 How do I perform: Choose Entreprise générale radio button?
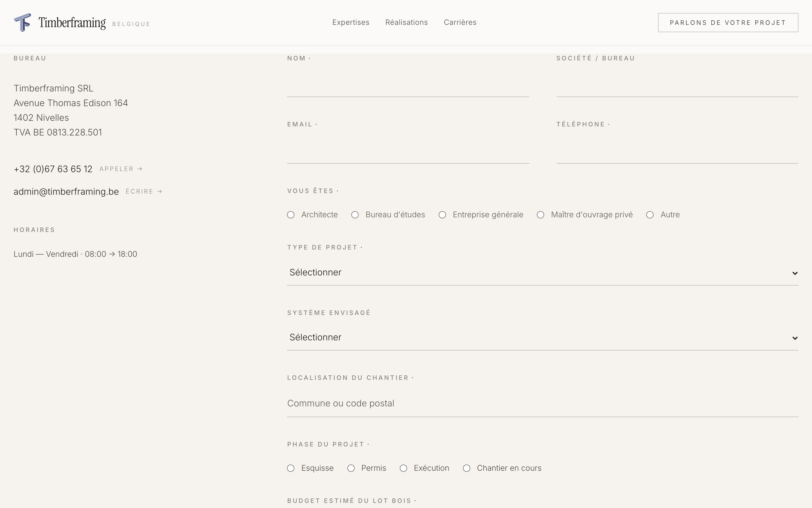point(442,215)
